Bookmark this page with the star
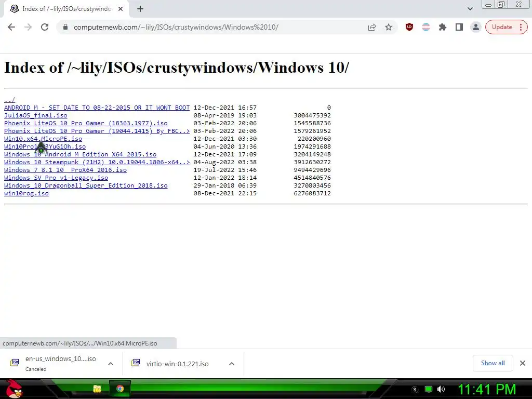The width and height of the screenshot is (532, 399). (389, 27)
